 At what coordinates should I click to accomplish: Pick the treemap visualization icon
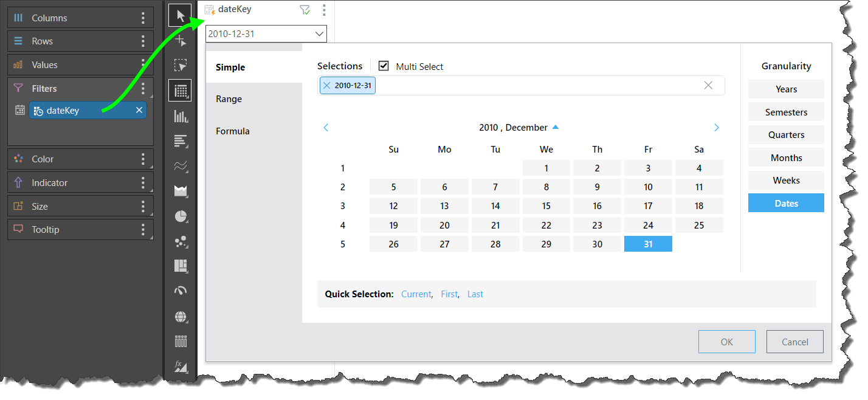click(x=181, y=266)
